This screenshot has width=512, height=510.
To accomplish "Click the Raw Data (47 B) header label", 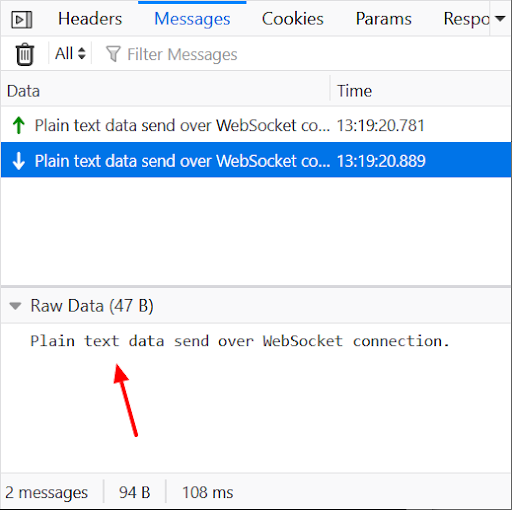I will [x=92, y=306].
